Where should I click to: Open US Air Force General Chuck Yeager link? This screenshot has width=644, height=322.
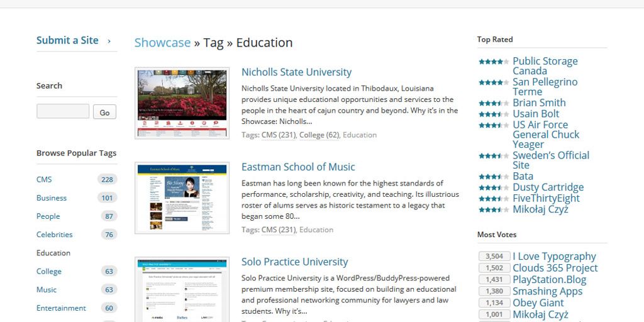546,135
